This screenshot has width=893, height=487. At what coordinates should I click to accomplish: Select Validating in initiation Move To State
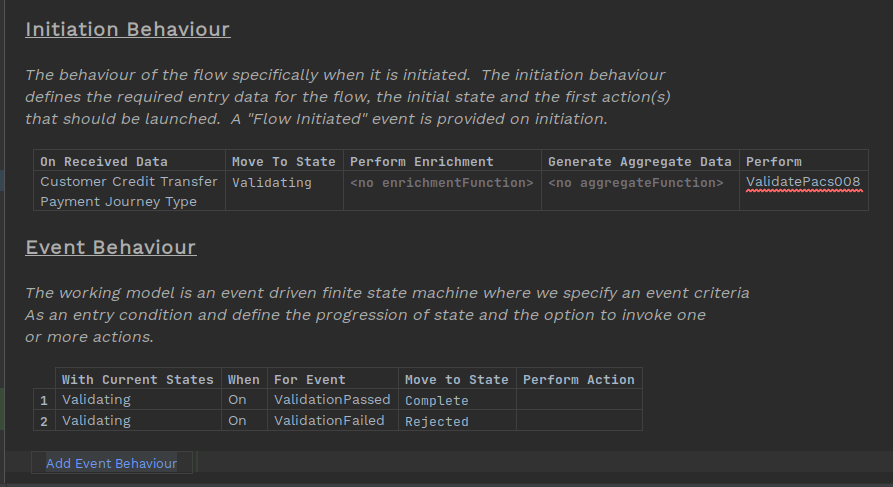click(x=271, y=183)
